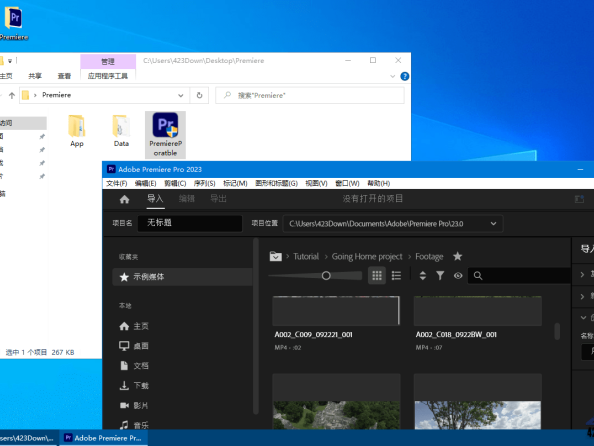Image resolution: width=594 pixels, height=446 pixels.
Task: Collapse the third section in import settings panel
Action: [x=583, y=318]
